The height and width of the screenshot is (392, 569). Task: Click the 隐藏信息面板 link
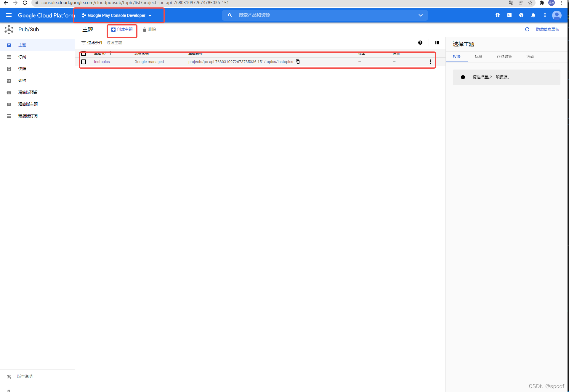coord(547,29)
